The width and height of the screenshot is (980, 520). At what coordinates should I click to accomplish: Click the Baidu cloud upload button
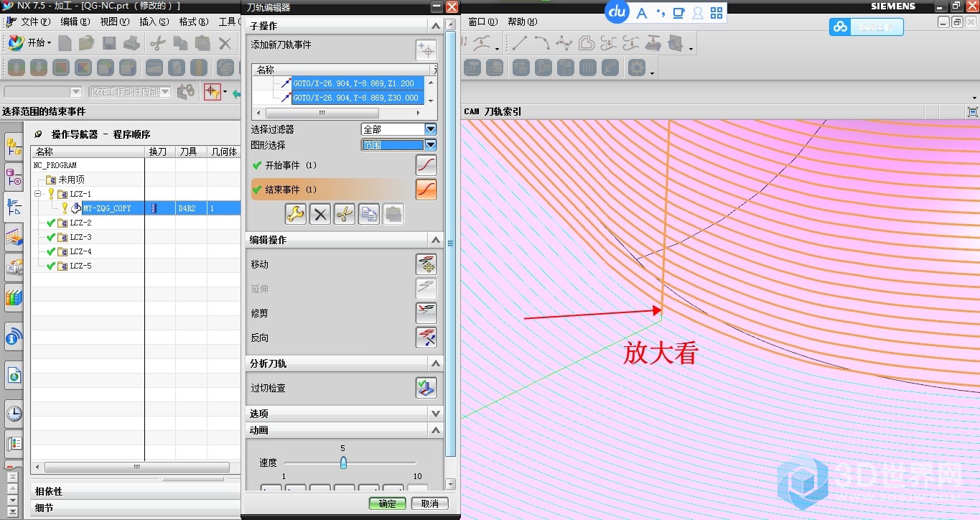(867, 27)
